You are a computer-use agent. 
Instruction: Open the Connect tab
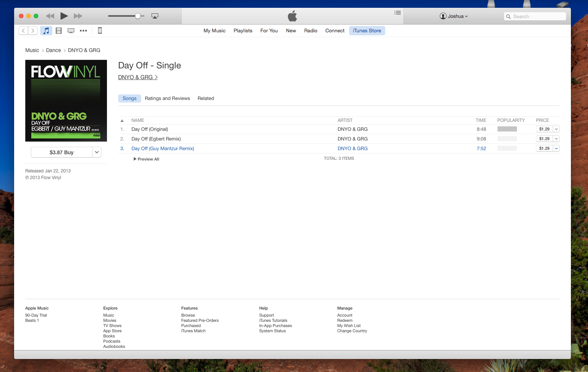pyautogui.click(x=335, y=31)
